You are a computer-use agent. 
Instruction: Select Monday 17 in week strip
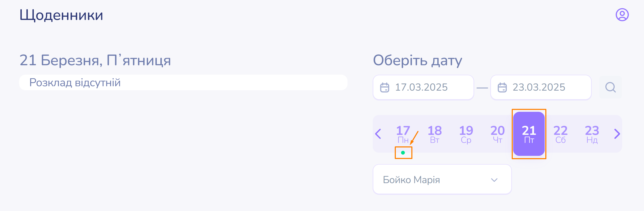403,134
